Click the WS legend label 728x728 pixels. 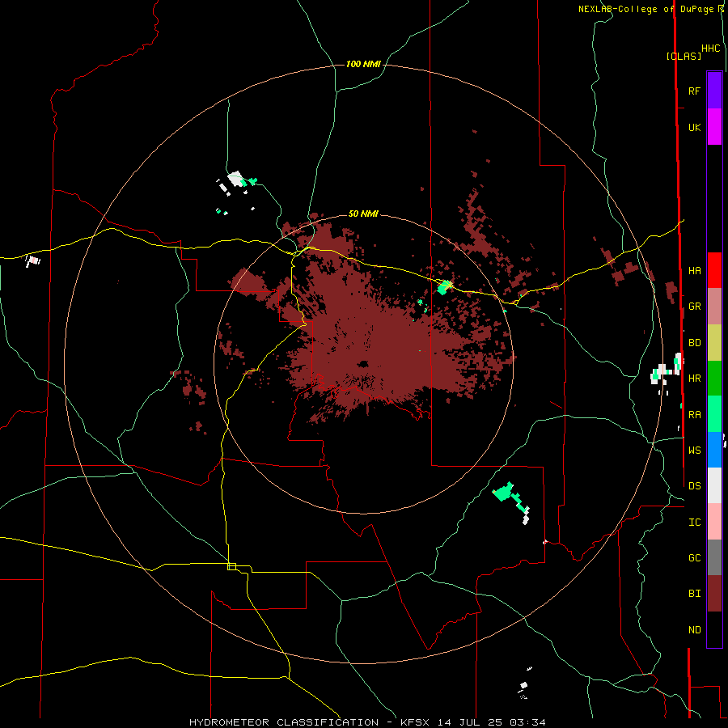694,451
